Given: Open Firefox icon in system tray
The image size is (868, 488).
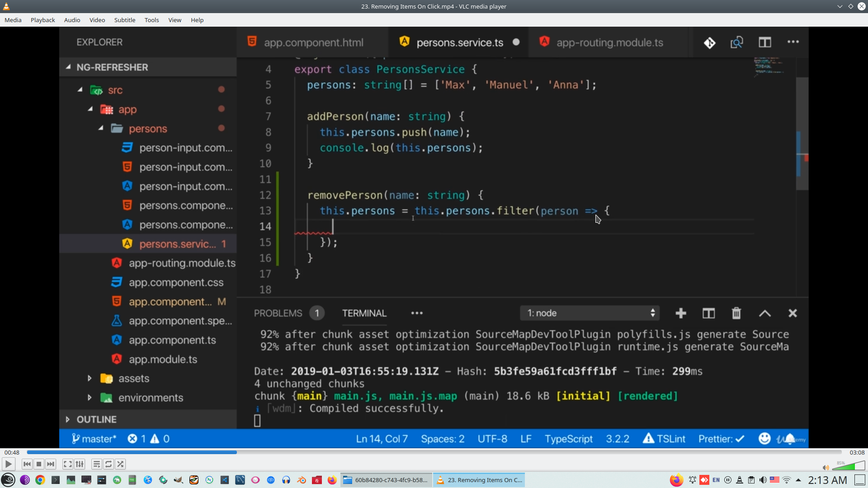Looking at the screenshot, I should [676, 480].
